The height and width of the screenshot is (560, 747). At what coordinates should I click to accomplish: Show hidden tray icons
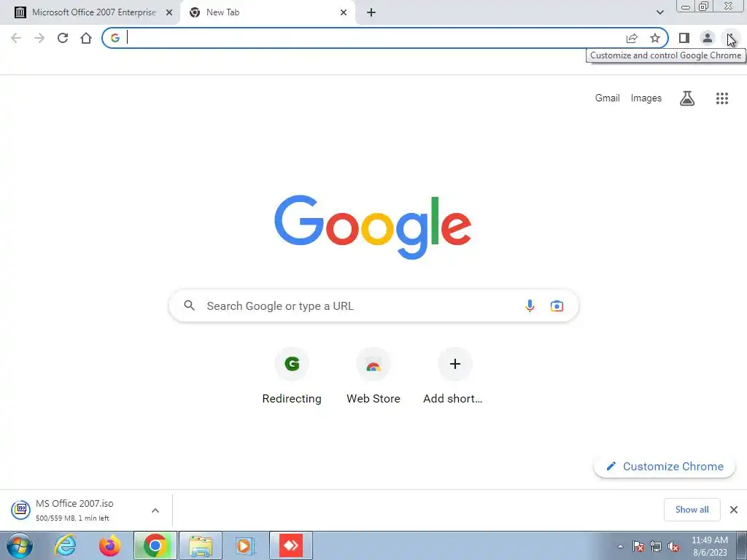[620, 547]
